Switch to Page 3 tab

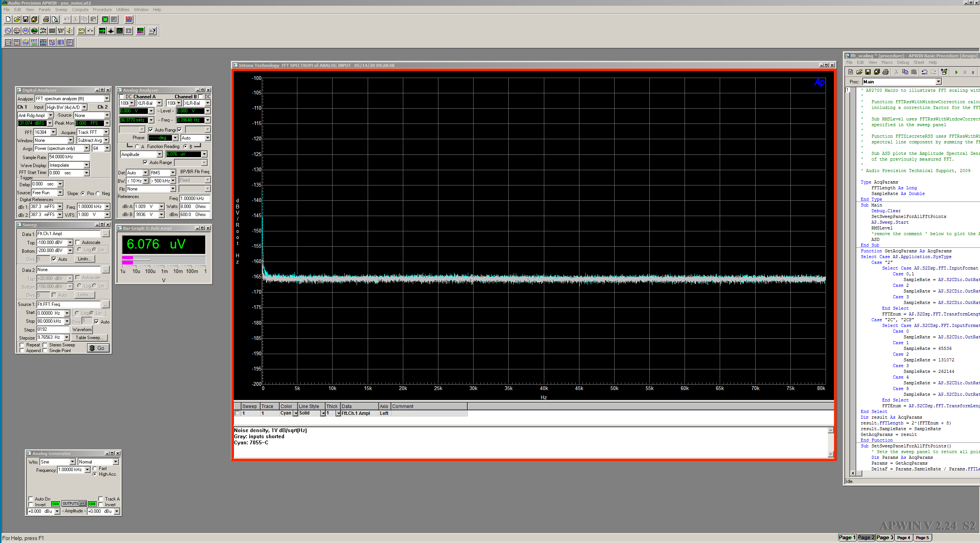(884, 537)
